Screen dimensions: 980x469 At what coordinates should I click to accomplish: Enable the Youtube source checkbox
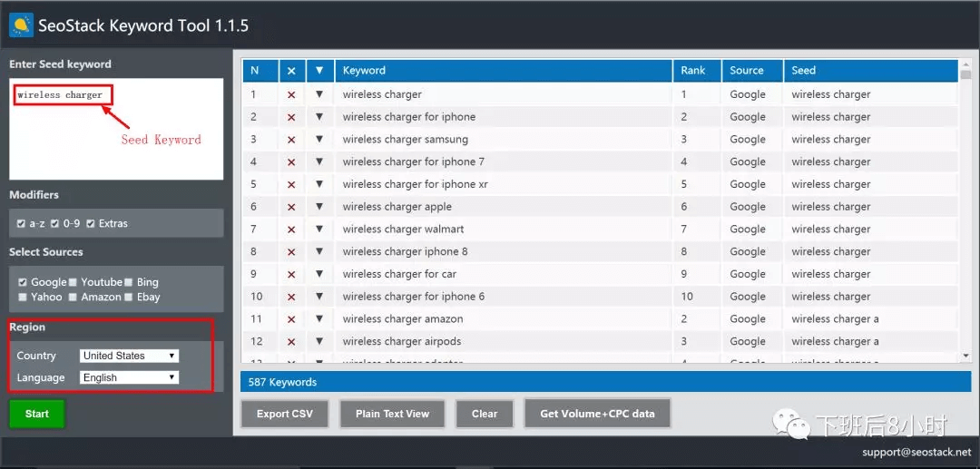coord(73,282)
